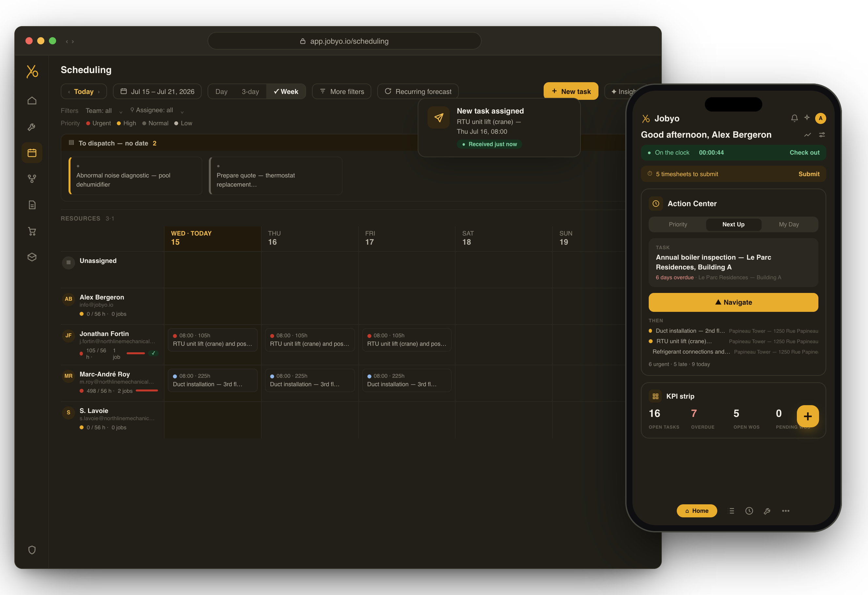Click Jonathan Fortin's red capacity bar
This screenshot has width=868, height=595.
point(135,353)
